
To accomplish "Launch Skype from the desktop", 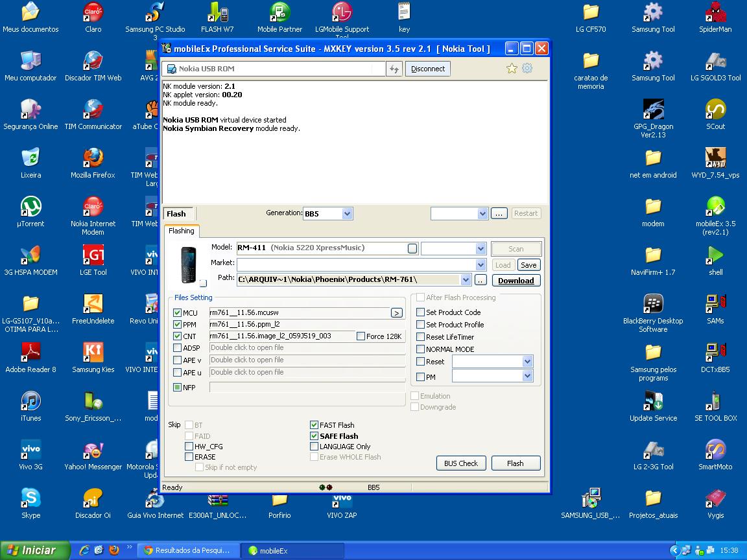I will tap(30, 502).
